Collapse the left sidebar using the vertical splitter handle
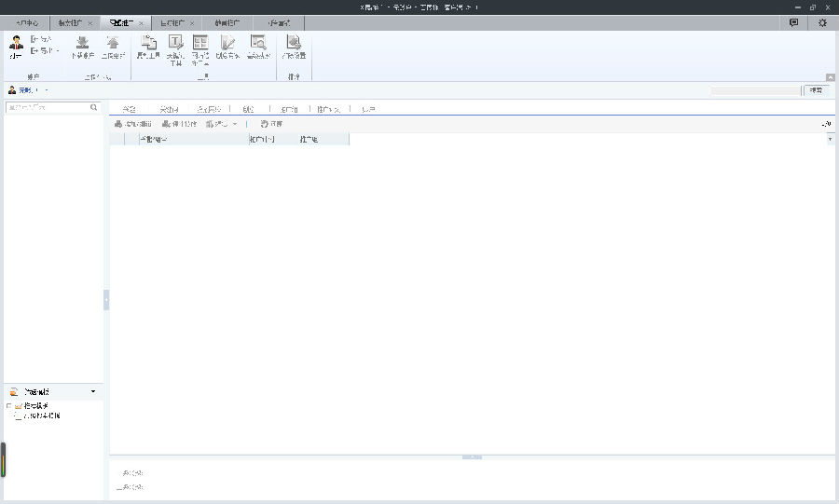 tap(106, 300)
